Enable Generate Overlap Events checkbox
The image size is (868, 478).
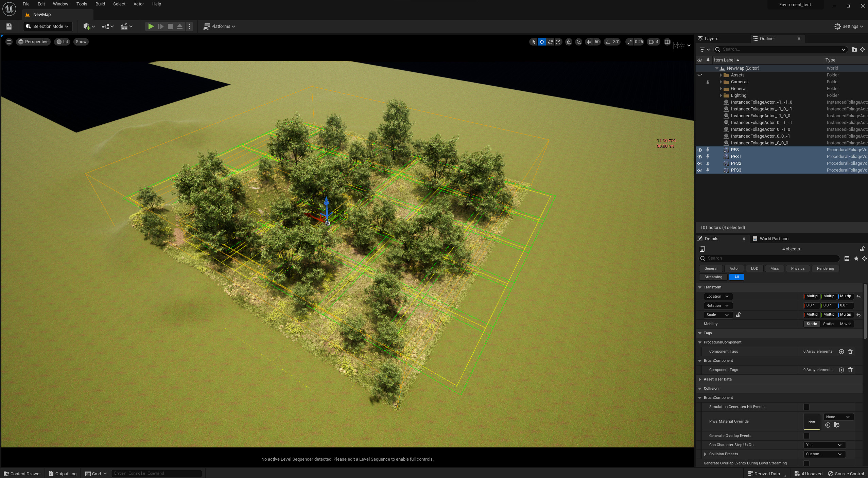click(806, 436)
